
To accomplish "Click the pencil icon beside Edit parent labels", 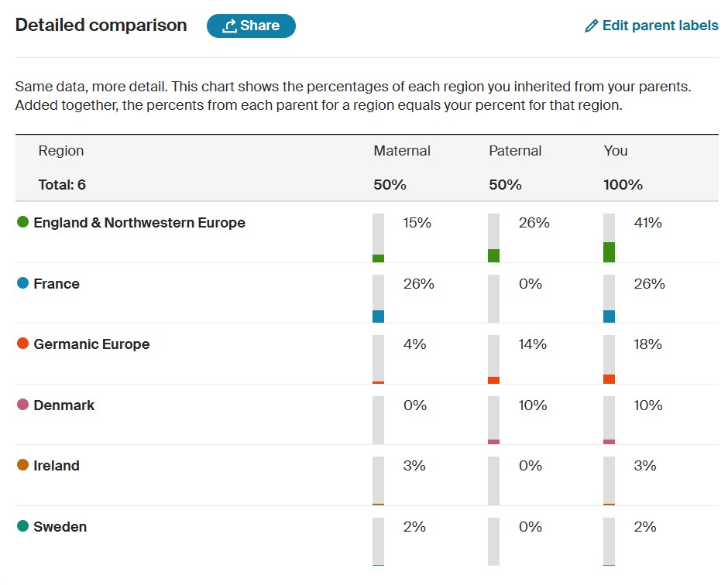I will [592, 26].
